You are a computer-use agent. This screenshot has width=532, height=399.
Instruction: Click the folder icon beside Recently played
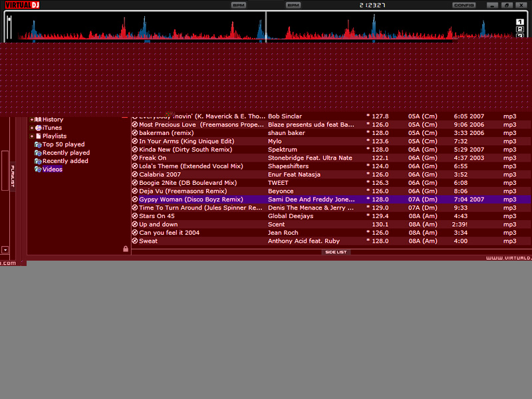(38, 153)
